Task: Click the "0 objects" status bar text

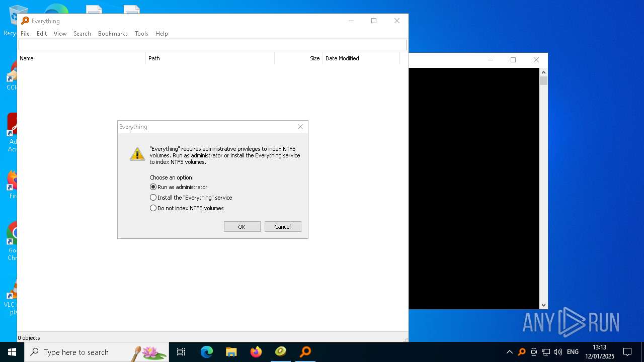Action: 29,338
